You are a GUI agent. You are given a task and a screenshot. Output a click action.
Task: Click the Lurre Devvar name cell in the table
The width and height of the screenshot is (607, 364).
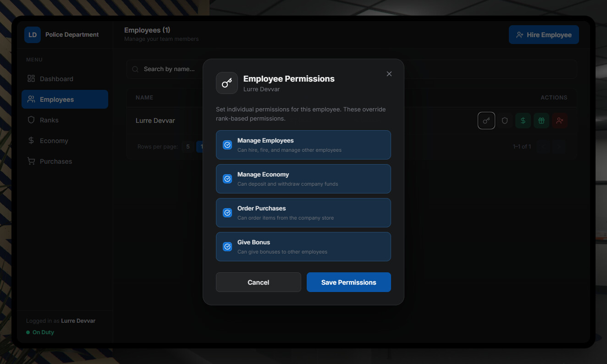155,121
